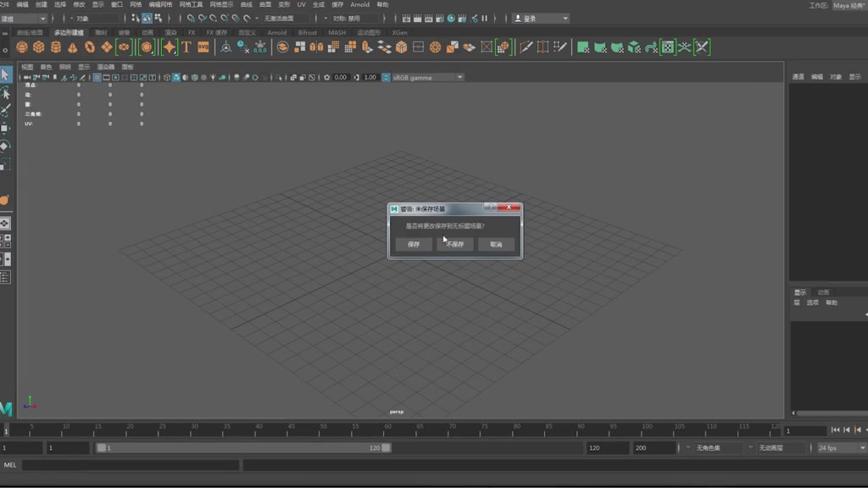The image size is (868, 488).
Task: Select the polygon Text tool on the shelf
Action: click(x=185, y=47)
